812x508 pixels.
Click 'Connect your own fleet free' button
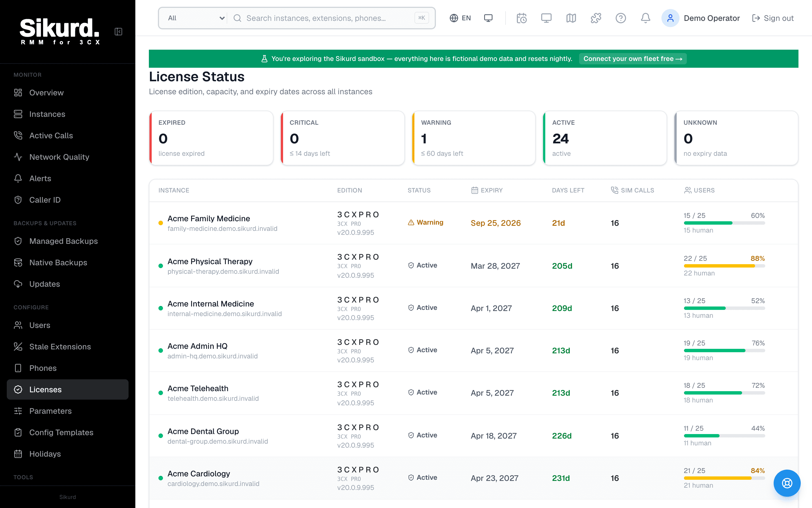coord(632,59)
